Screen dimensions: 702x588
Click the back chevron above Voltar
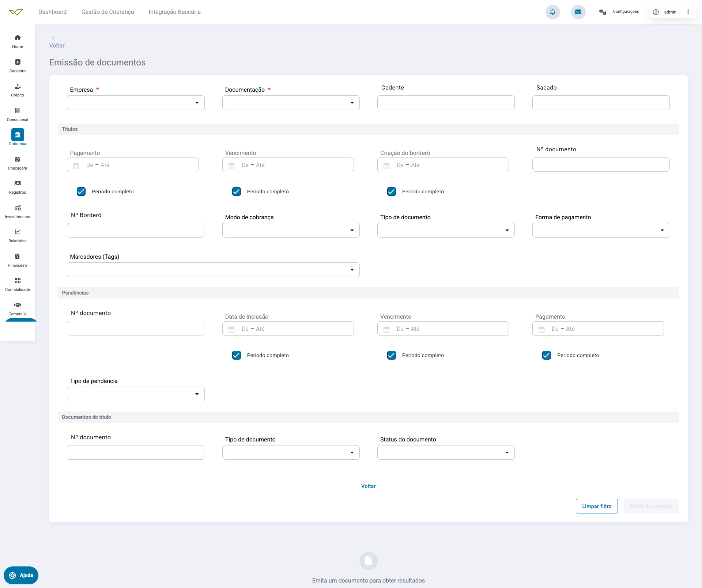pos(53,38)
